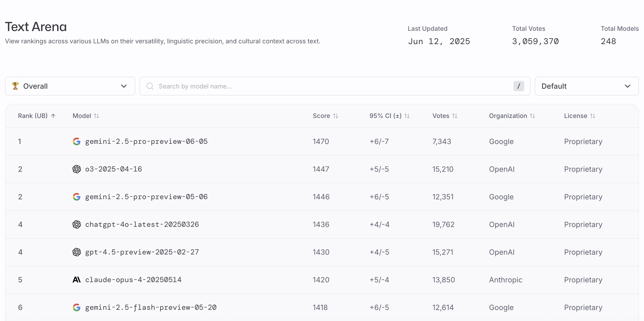Open gemini-2.5-pro-preview-05-06 model link
The width and height of the screenshot is (644, 321).
[146, 197]
